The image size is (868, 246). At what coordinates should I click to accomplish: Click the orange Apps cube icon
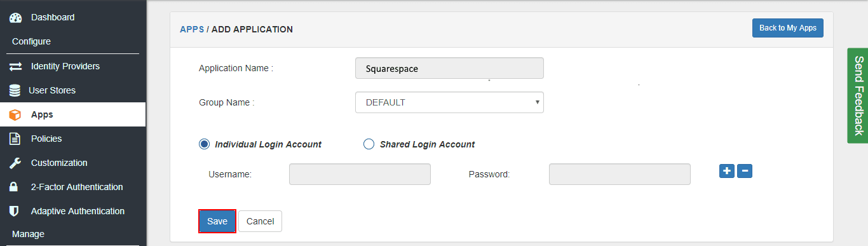(15, 115)
